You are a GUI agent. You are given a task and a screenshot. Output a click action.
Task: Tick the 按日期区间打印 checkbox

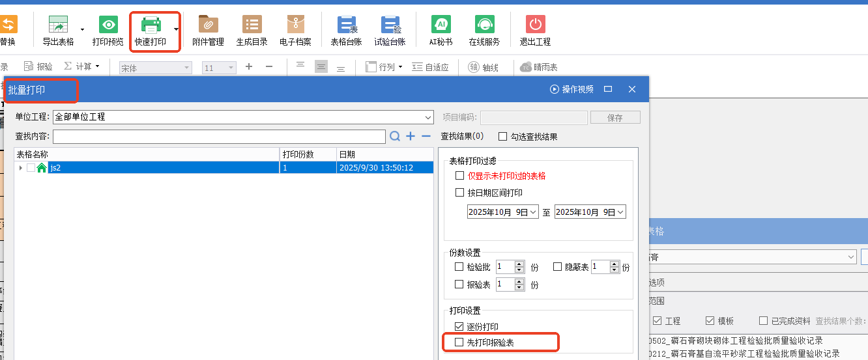(459, 193)
